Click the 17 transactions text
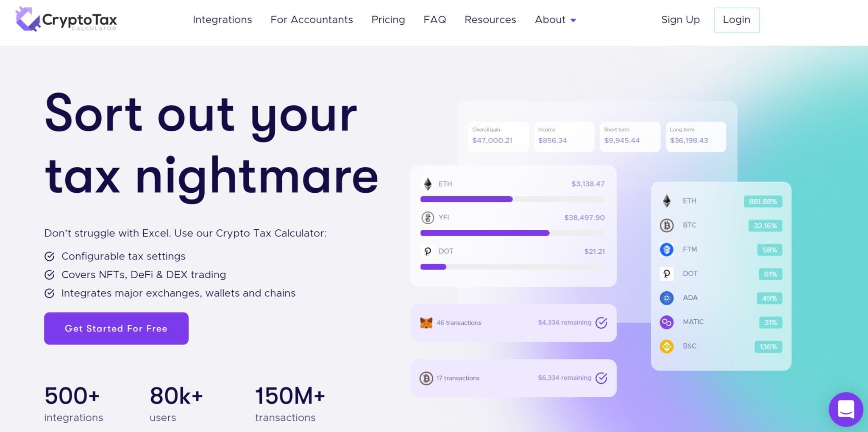 click(458, 378)
